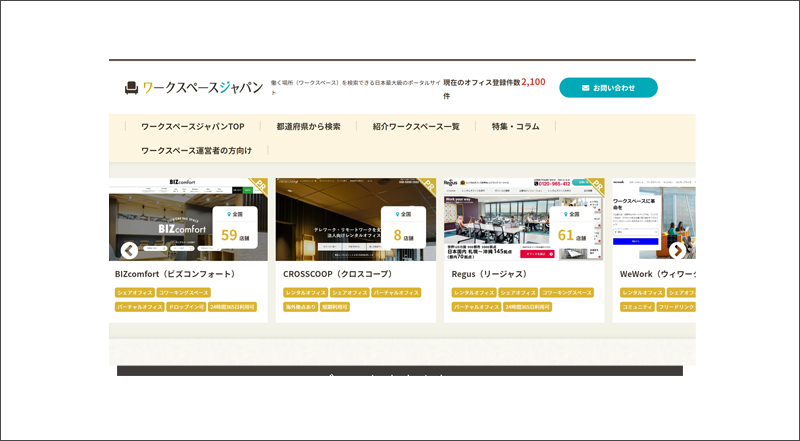Open 都道府県から検索 menu item
Viewport: 800px width, 441px height.
click(x=308, y=126)
